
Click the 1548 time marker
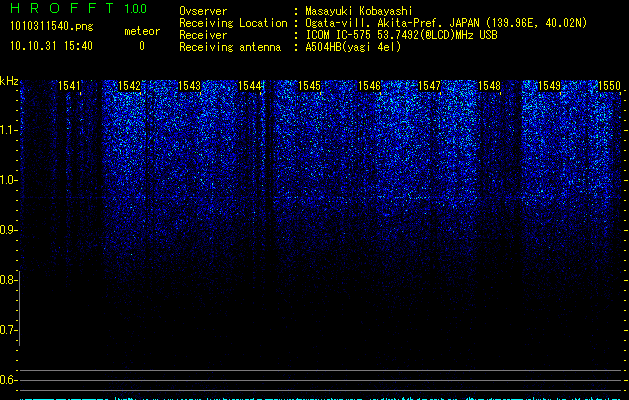(x=489, y=86)
